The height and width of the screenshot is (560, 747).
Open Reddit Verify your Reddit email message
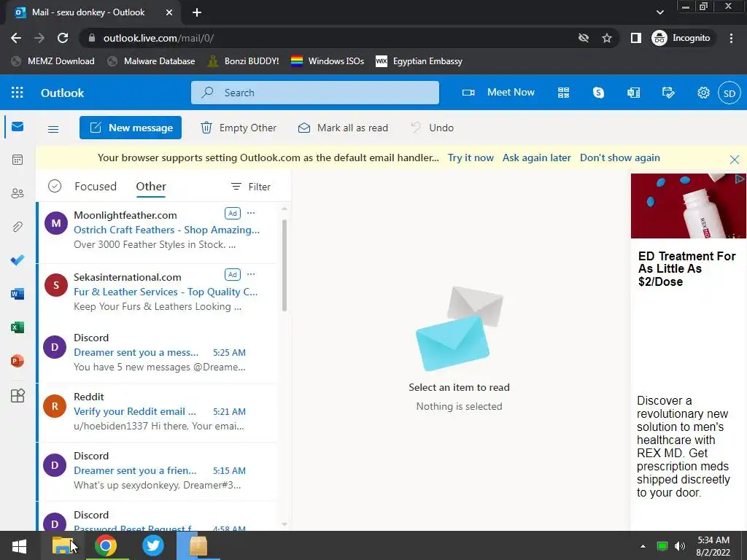click(158, 412)
